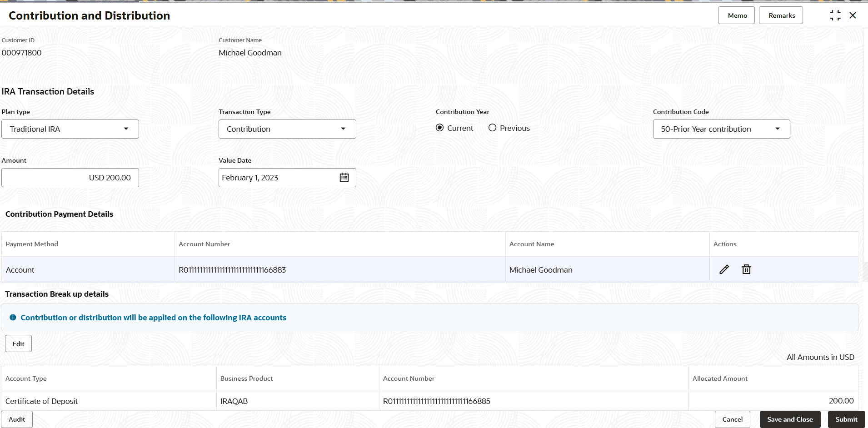The height and width of the screenshot is (428, 868).
Task: Click Save and Close
Action: pos(789,419)
